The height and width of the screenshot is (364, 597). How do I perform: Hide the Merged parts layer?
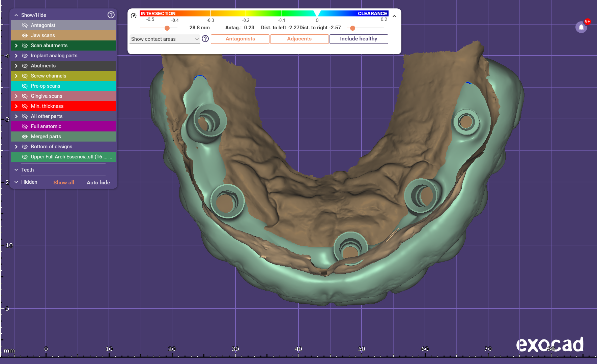pyautogui.click(x=25, y=136)
